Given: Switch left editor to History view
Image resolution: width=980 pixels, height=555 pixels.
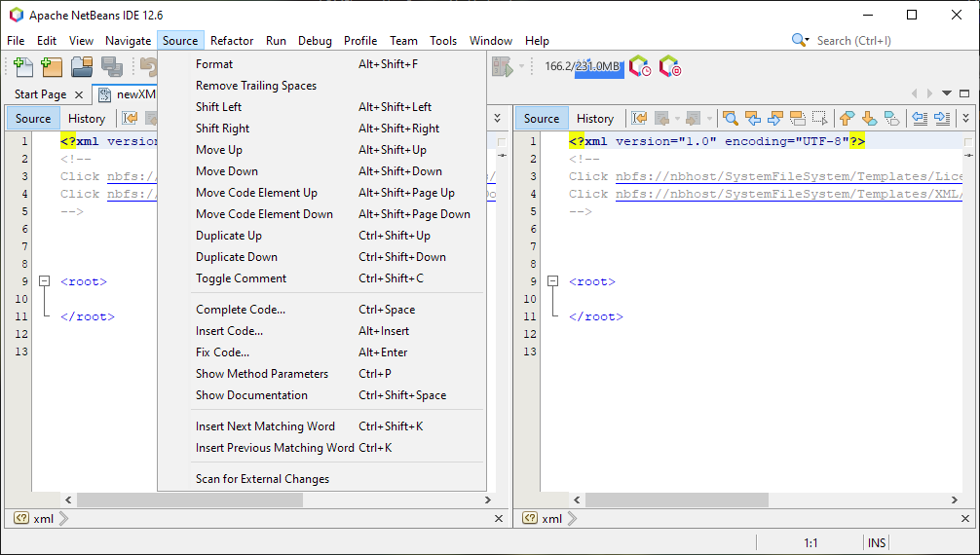Looking at the screenshot, I should [x=87, y=118].
